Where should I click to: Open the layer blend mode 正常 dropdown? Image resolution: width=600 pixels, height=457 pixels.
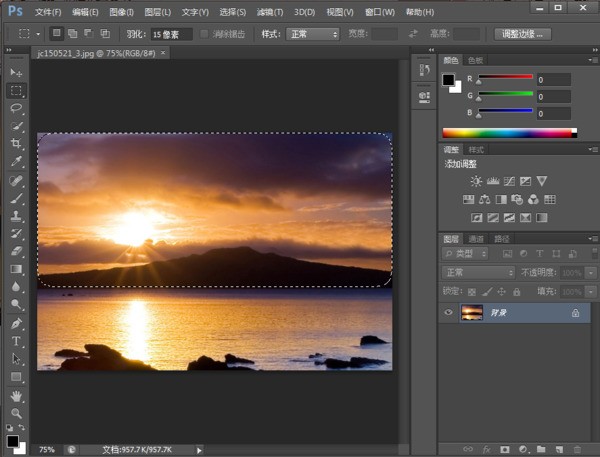pos(478,272)
